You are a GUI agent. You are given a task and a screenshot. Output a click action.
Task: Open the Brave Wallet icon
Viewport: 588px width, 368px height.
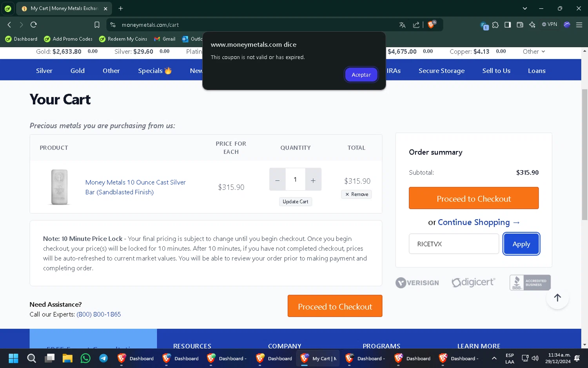click(x=520, y=25)
